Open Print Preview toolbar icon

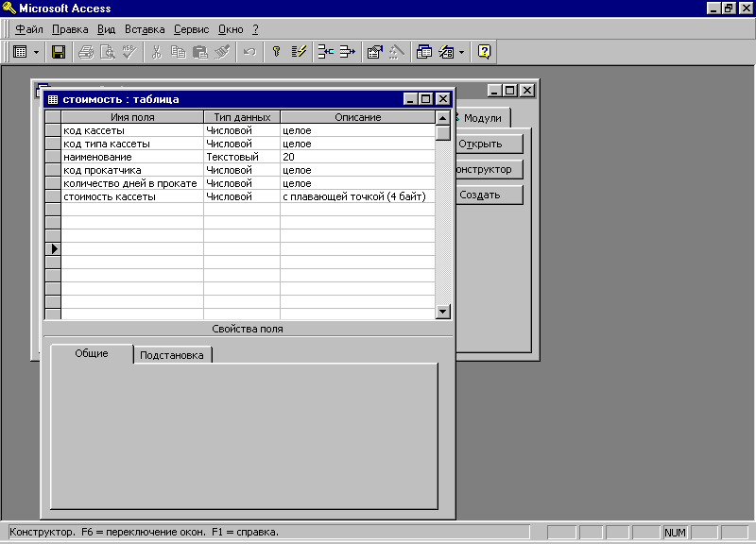coord(108,52)
